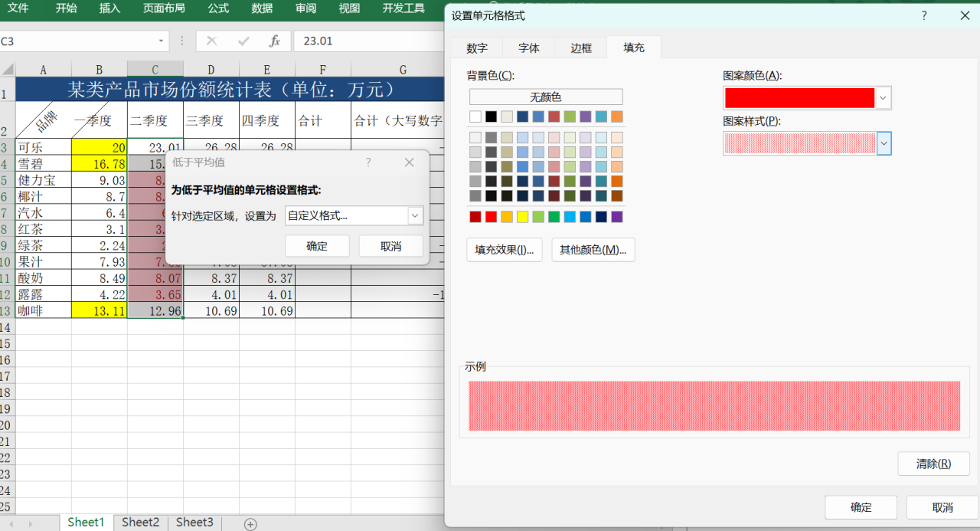Switch to the 边框 tab in format dialog
This screenshot has height=531, width=980.
[x=581, y=48]
